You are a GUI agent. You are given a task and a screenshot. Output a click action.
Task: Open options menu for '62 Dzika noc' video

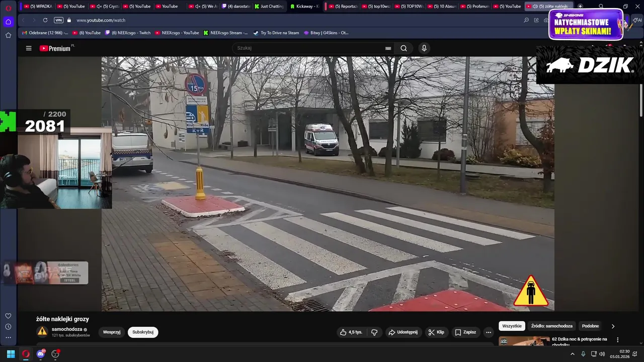(x=617, y=340)
